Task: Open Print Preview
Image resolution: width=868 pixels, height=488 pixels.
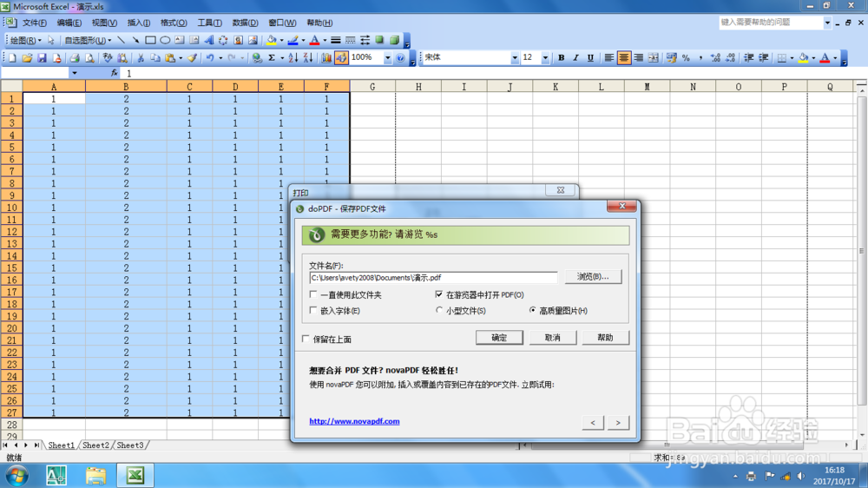Action: [89, 57]
